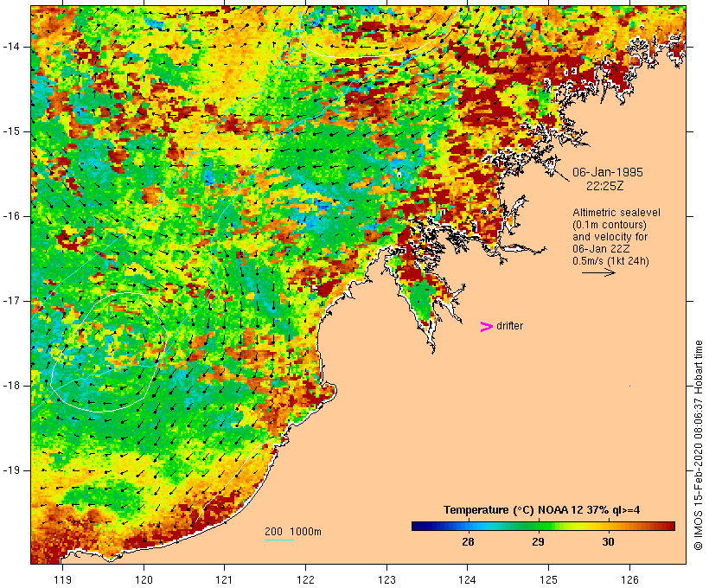
Task: Click the velocity scale reference arrow
Action: [598, 272]
